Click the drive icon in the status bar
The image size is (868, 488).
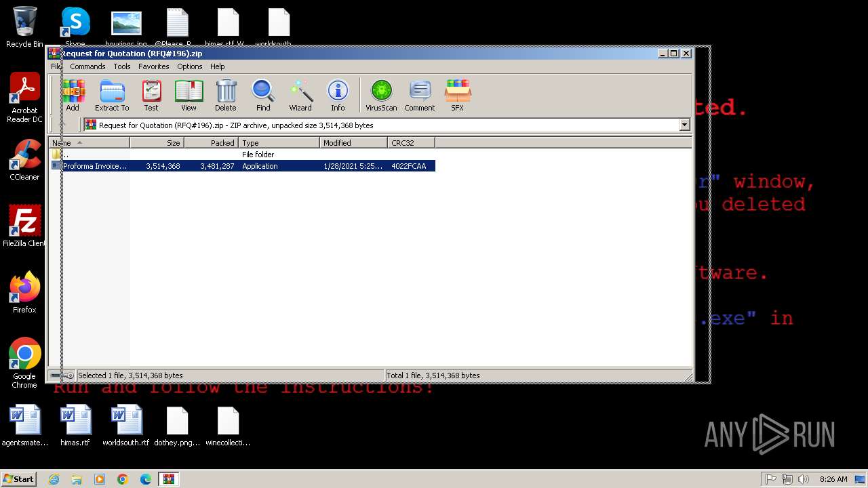click(x=56, y=375)
